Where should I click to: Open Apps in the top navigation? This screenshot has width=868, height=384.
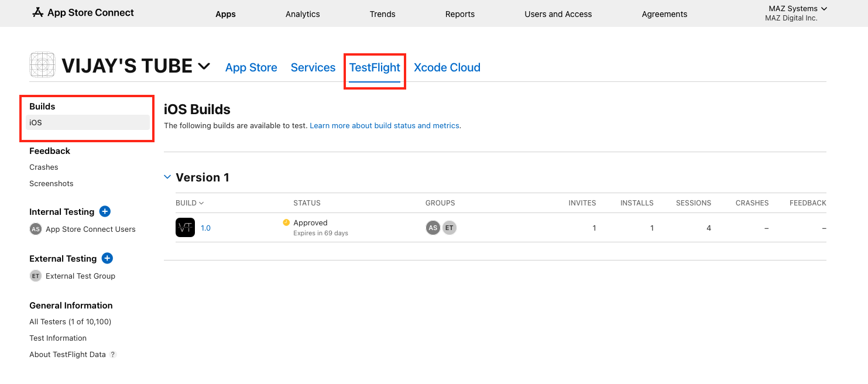[x=225, y=14]
